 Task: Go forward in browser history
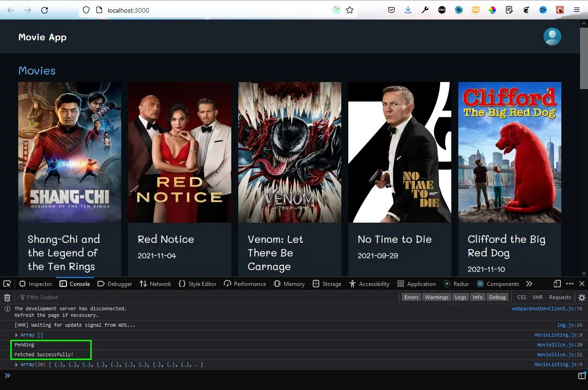[28, 10]
